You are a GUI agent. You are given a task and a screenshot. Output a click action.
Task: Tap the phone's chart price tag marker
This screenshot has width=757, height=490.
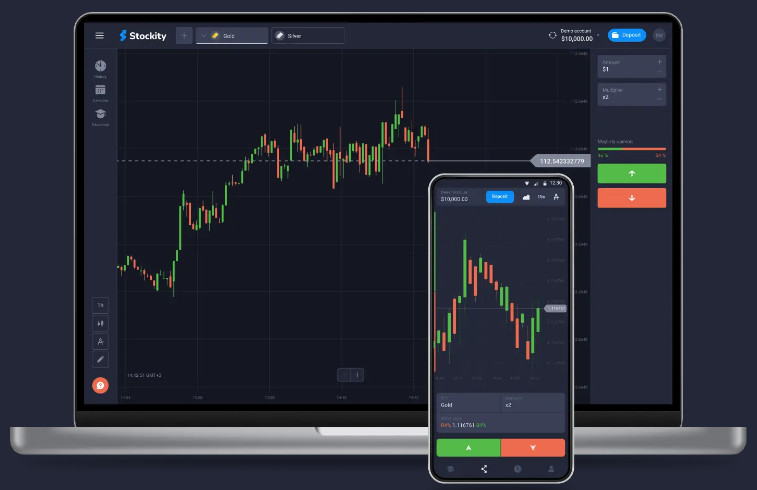coord(555,308)
